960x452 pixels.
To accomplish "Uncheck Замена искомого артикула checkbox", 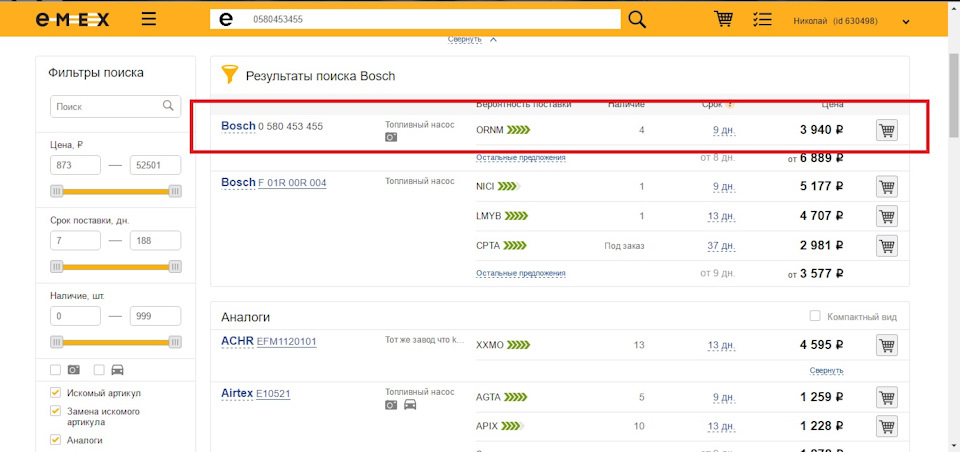I will click(56, 412).
